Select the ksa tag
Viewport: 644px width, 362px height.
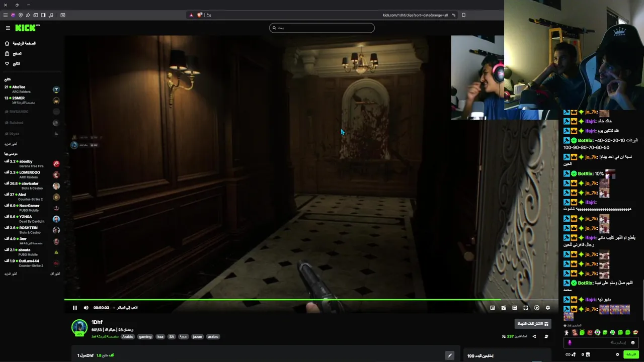[x=160, y=337]
